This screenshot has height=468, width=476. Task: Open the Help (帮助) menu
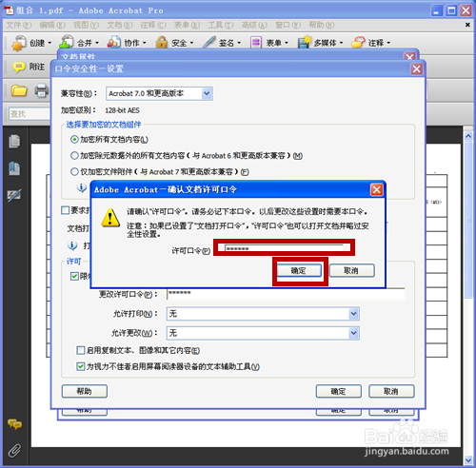(322, 25)
